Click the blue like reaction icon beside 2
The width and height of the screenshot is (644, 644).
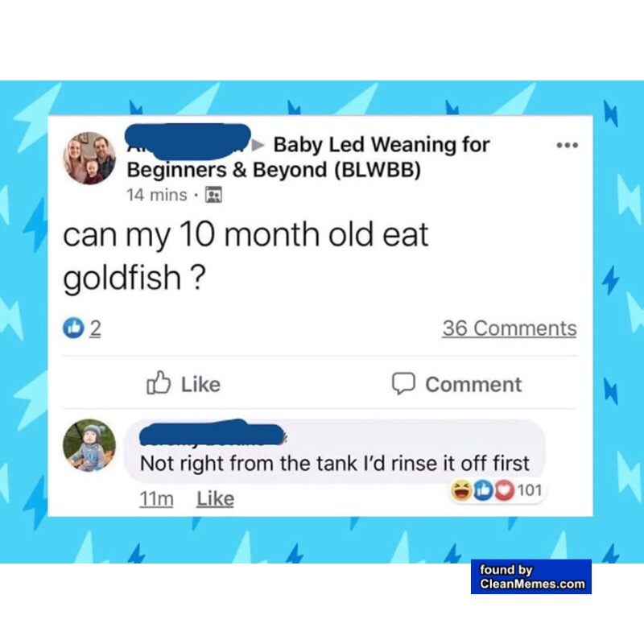click(73, 328)
